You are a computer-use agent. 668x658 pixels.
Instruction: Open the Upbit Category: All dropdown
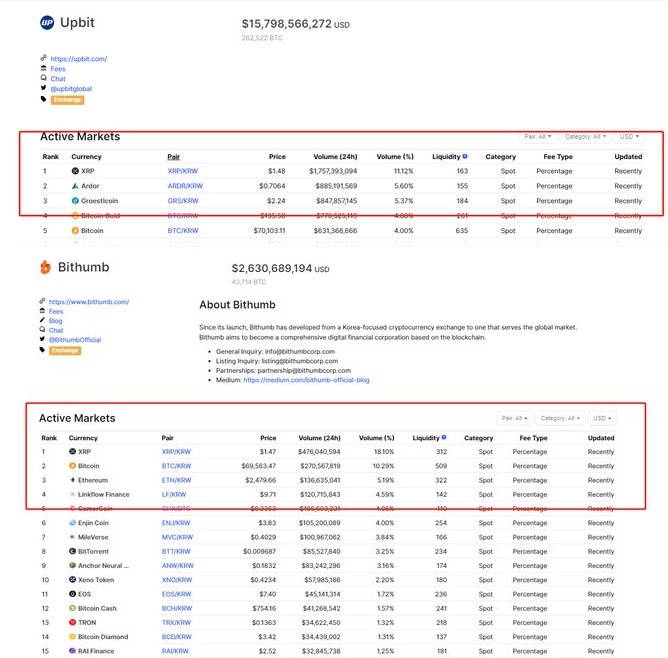(x=585, y=137)
